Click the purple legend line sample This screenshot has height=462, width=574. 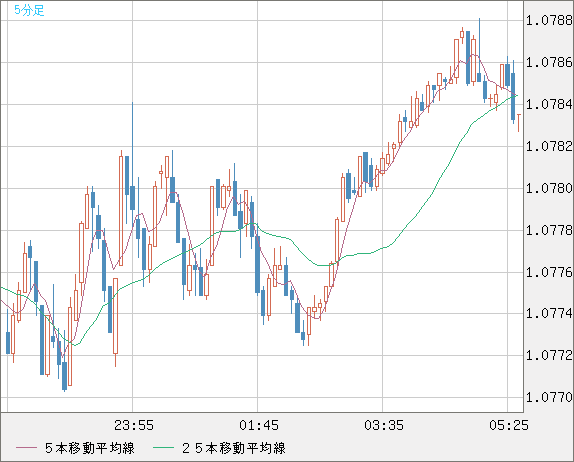click(x=26, y=448)
